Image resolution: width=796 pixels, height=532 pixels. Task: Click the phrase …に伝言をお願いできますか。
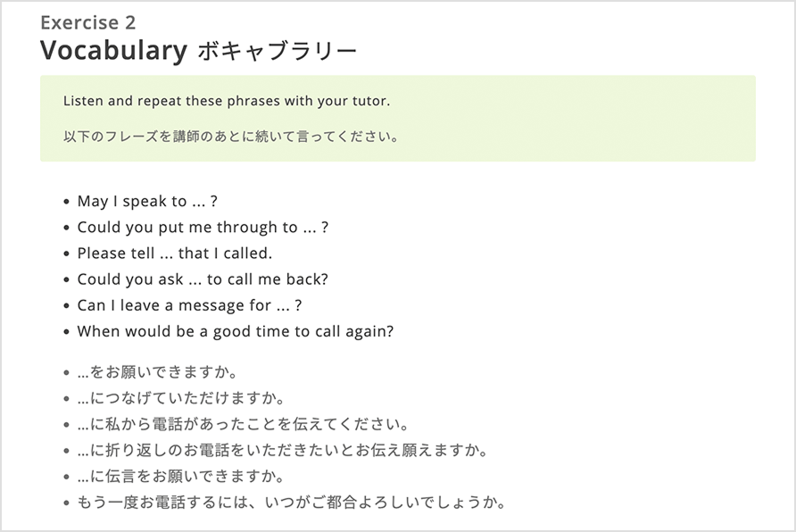click(x=181, y=477)
